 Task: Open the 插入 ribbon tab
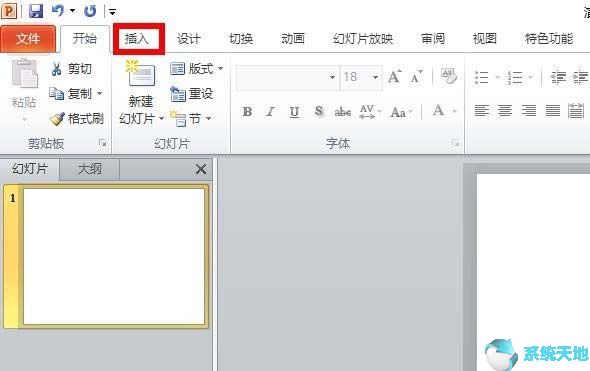pos(137,38)
